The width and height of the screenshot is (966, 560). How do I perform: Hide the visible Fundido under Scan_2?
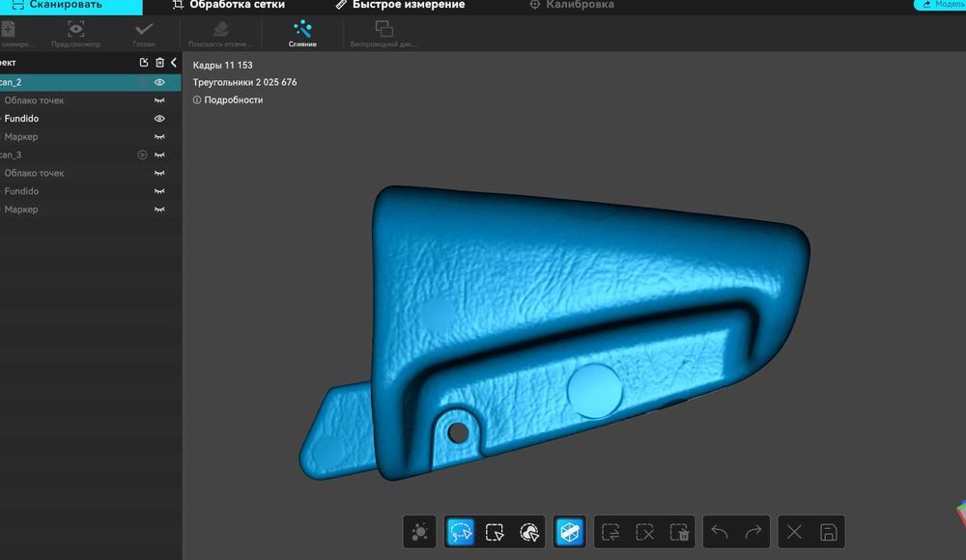pyautogui.click(x=159, y=119)
